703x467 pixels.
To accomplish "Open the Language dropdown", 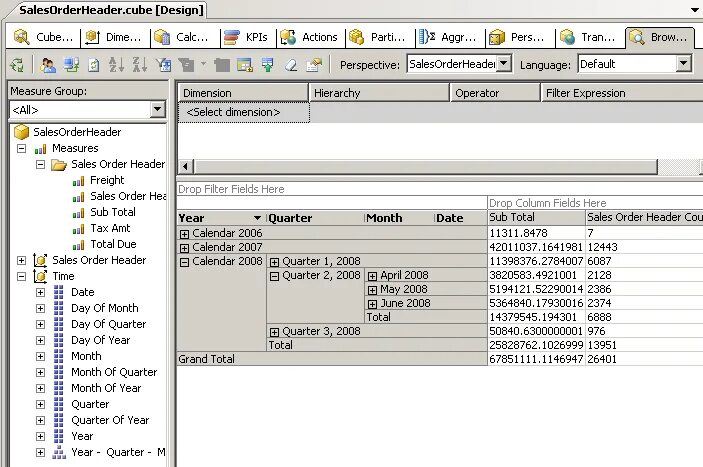I will (x=683, y=64).
